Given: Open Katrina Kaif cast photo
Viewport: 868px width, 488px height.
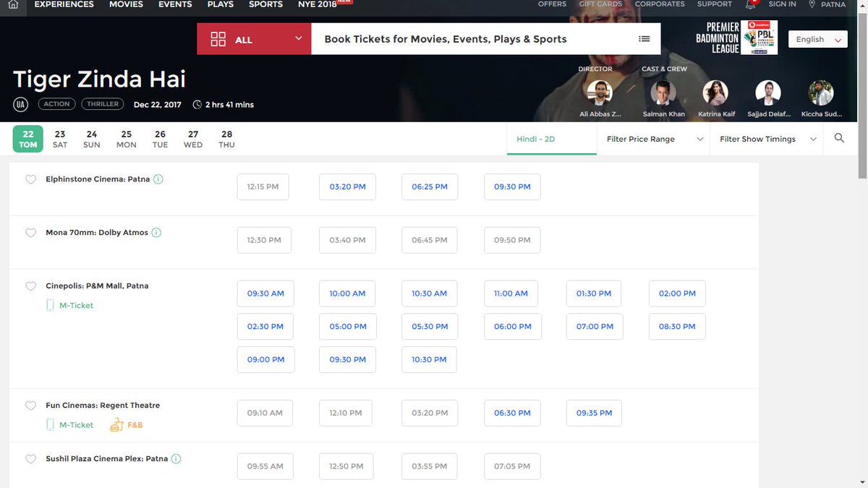Looking at the screenshot, I should [x=715, y=93].
